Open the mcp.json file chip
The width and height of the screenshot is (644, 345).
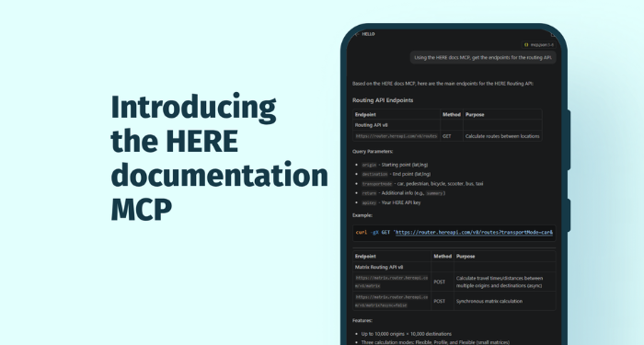[539, 45]
